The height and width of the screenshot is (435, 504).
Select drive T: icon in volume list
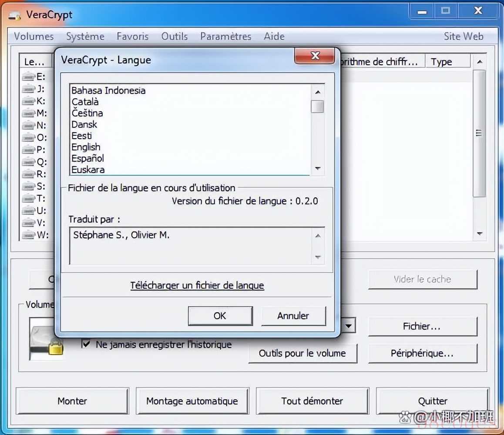point(28,198)
